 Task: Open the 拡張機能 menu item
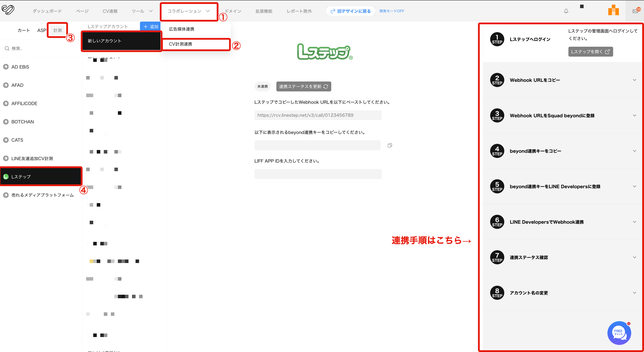264,11
